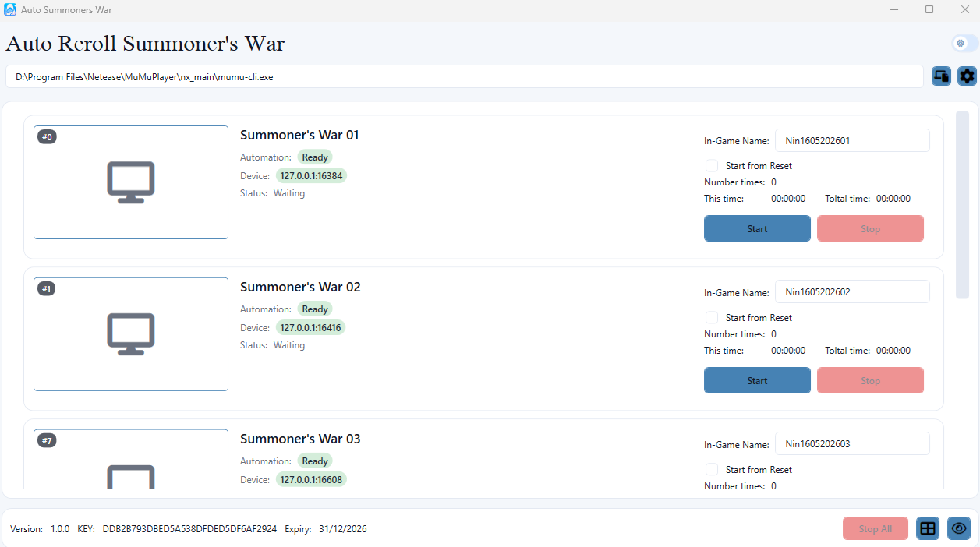Click the Auto Reroll Summoner's War heading

pyautogui.click(x=145, y=44)
